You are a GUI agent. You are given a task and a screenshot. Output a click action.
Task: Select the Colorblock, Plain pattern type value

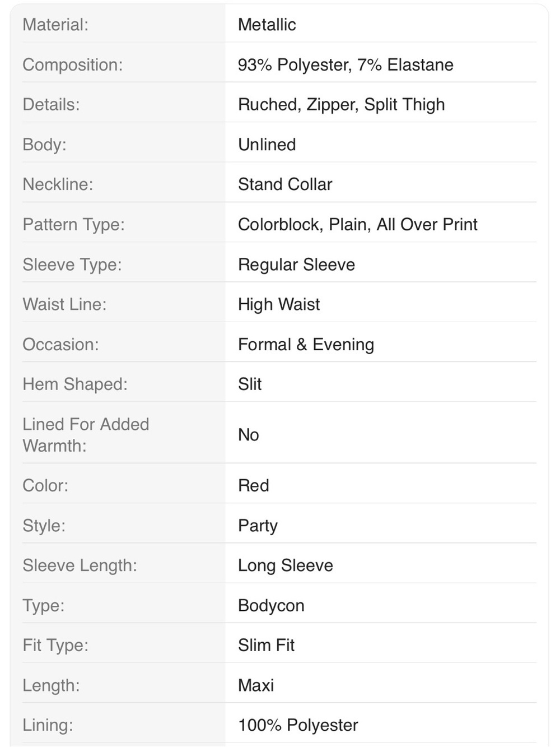(x=358, y=225)
